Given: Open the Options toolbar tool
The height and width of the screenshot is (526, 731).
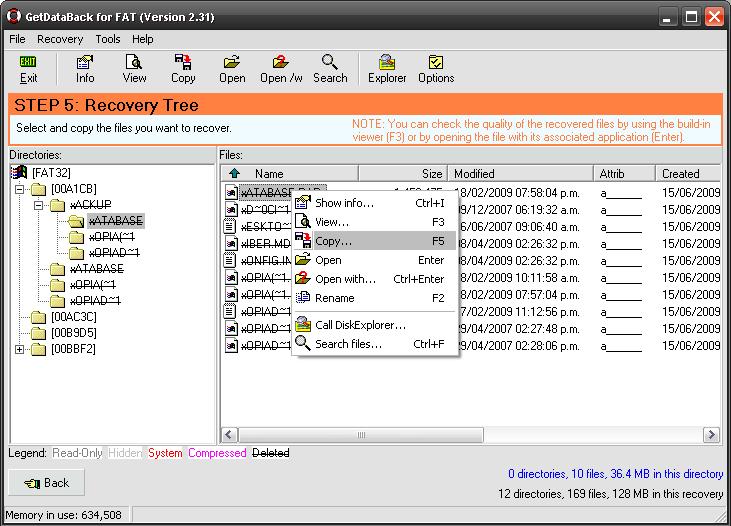Looking at the screenshot, I should click(x=436, y=69).
